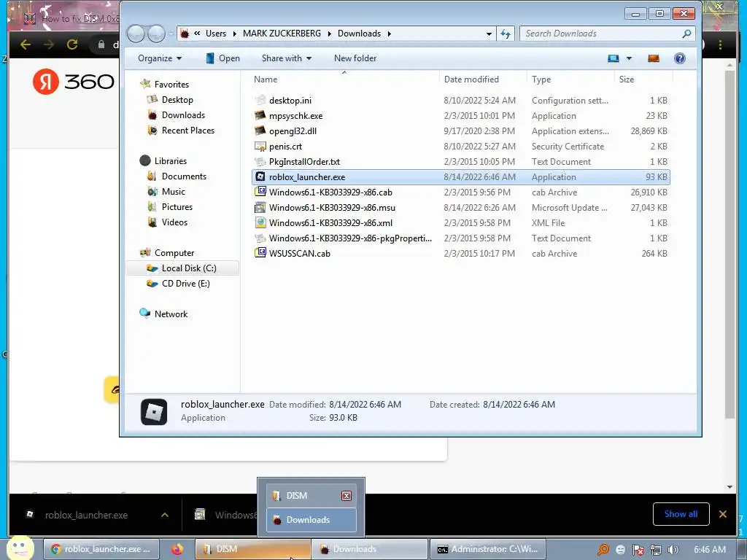Screen dimensions: 747x560
Task: Select Windows6.1-KB3033929-x86-pkgProperti... file name
Action: (x=350, y=238)
